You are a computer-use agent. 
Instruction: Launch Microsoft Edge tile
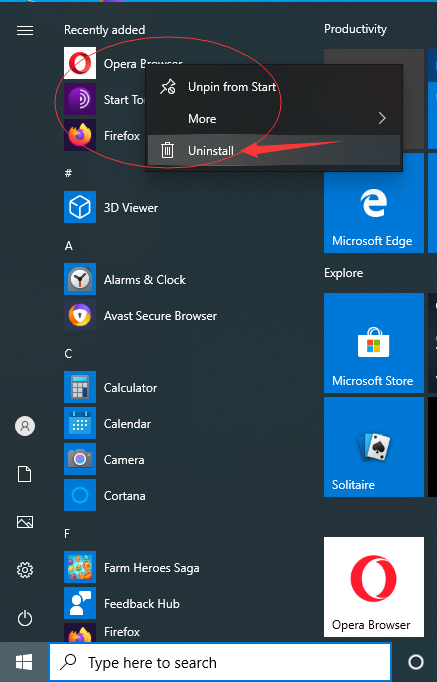pyautogui.click(x=374, y=203)
